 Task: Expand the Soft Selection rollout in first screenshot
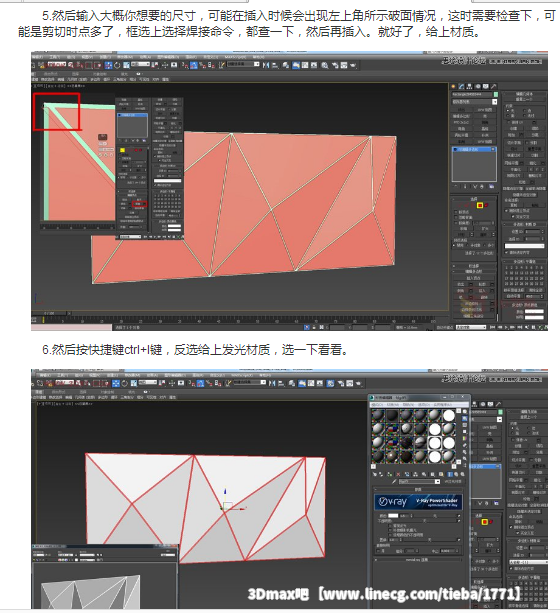tap(474, 266)
